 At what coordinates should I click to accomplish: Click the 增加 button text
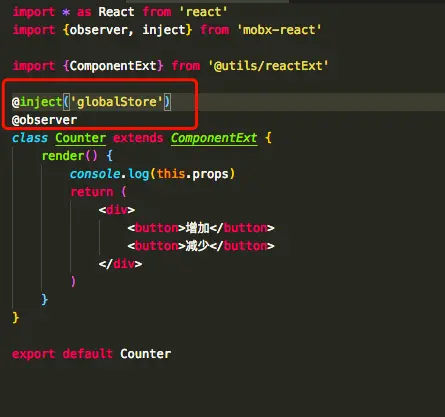coord(198,228)
